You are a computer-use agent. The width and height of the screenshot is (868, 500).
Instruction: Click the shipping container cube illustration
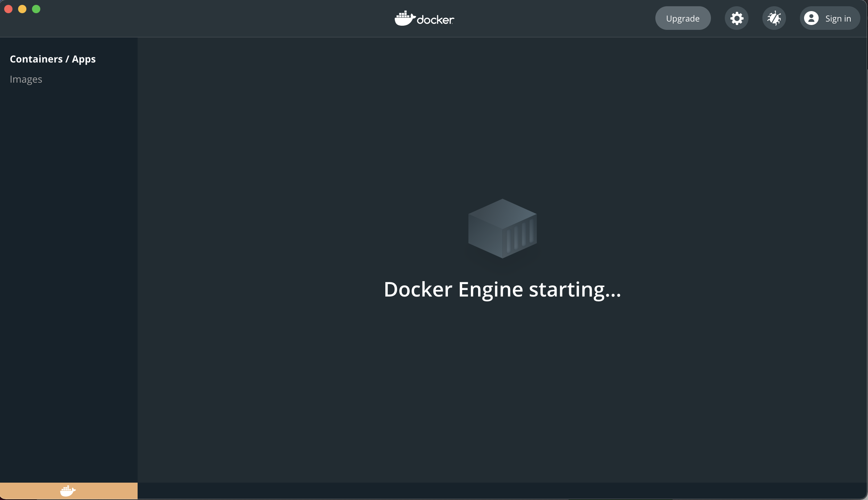[502, 228]
